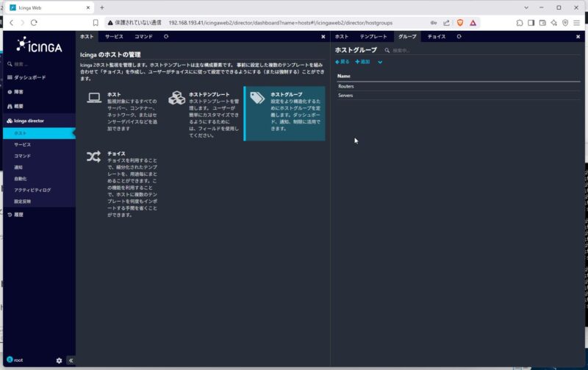
Task: Close the left pane with X
Action: [323, 36]
